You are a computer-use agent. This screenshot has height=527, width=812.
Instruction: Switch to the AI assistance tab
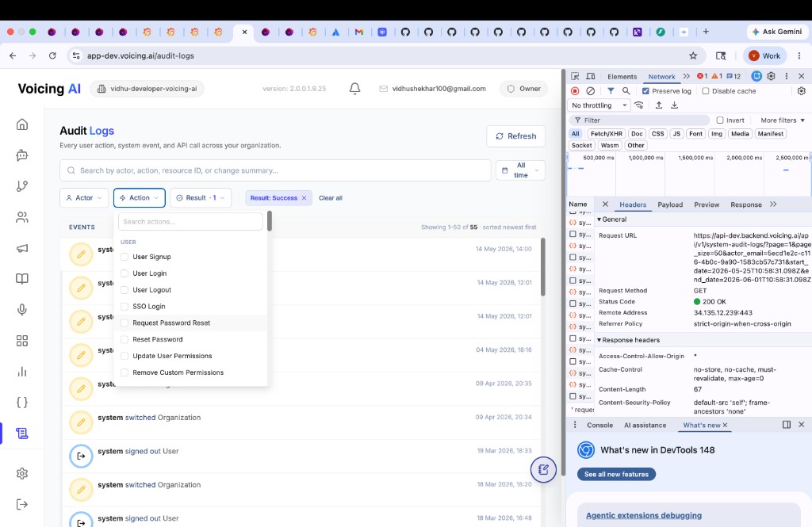(x=645, y=425)
